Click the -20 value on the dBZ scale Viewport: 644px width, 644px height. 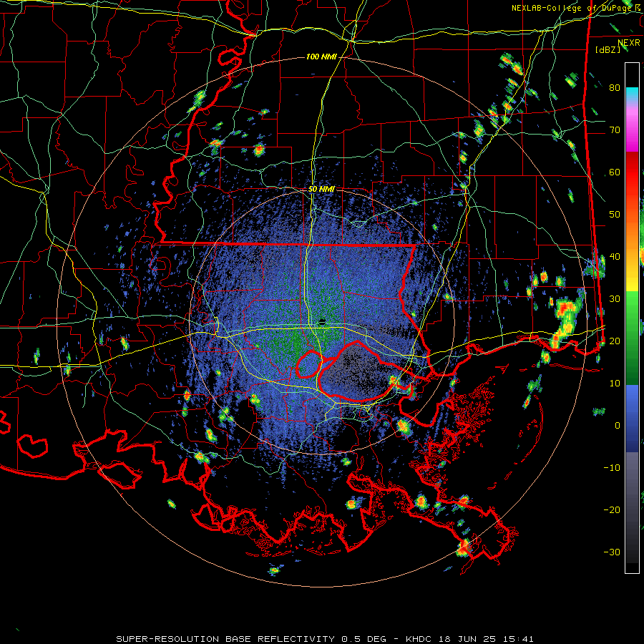tap(612, 510)
